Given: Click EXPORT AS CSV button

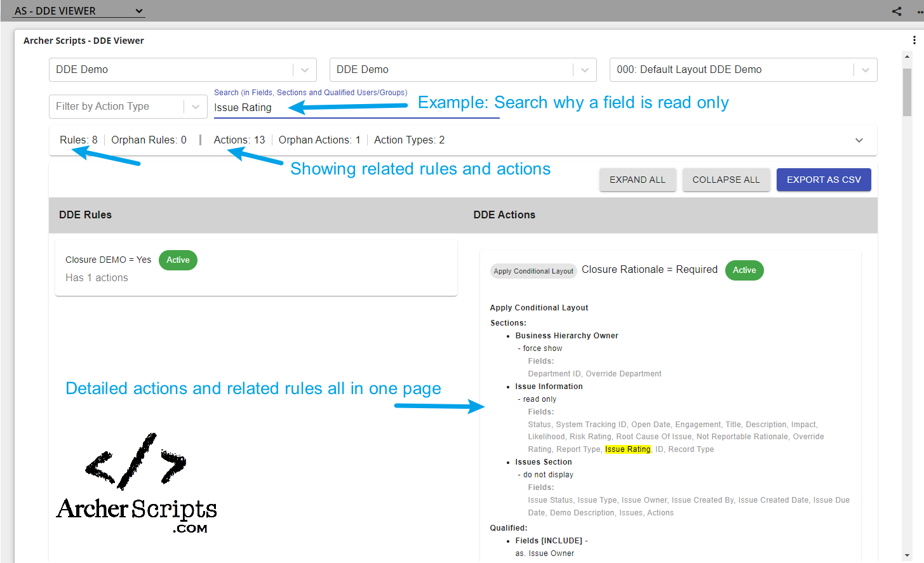Looking at the screenshot, I should click(x=823, y=180).
